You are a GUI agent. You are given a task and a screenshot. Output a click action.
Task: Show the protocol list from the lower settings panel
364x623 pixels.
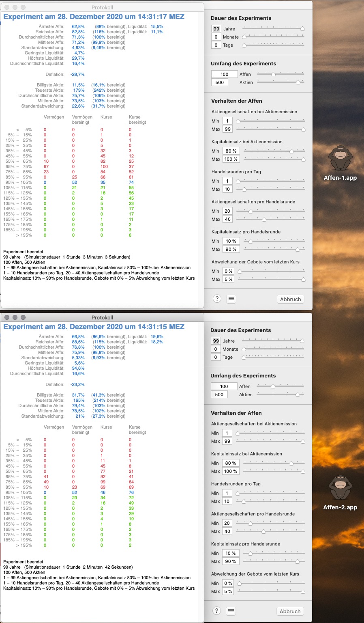tap(231, 611)
